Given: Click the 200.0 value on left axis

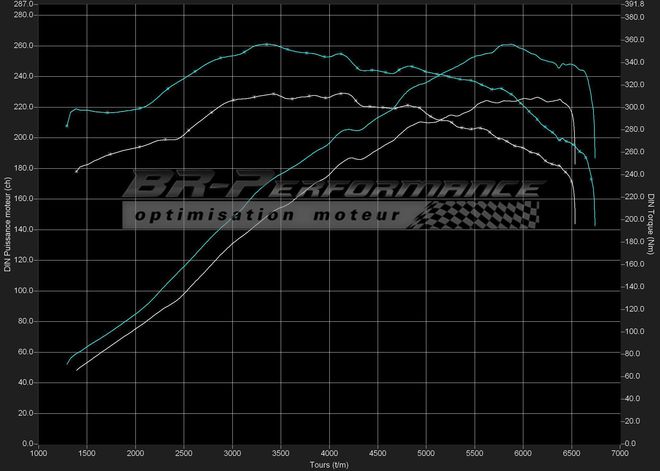Looking at the screenshot, I should [x=23, y=138].
